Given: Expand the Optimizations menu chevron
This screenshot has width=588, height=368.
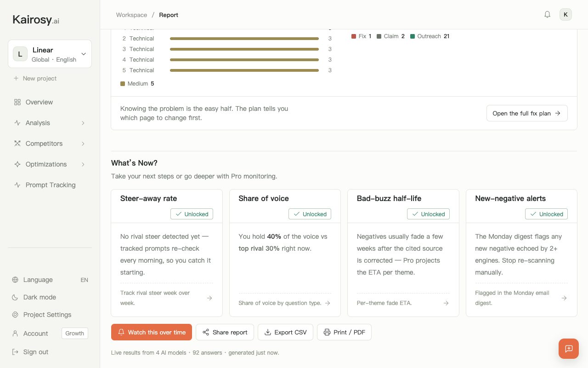Looking at the screenshot, I should click(83, 164).
